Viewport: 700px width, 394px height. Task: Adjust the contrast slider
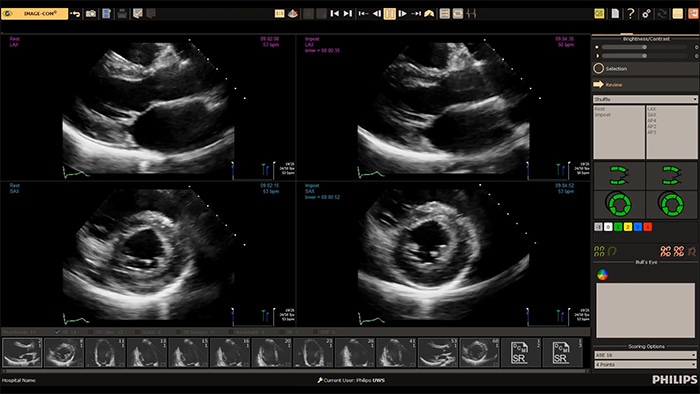click(x=644, y=56)
